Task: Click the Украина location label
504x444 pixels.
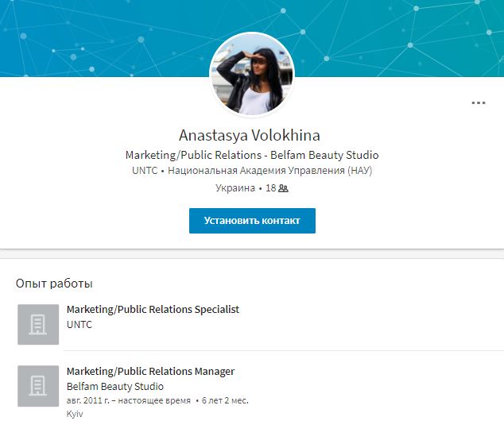Action: 235,189
